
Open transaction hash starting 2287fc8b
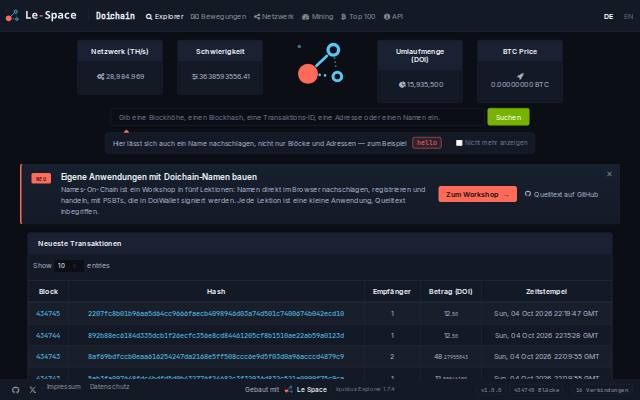coord(216,313)
